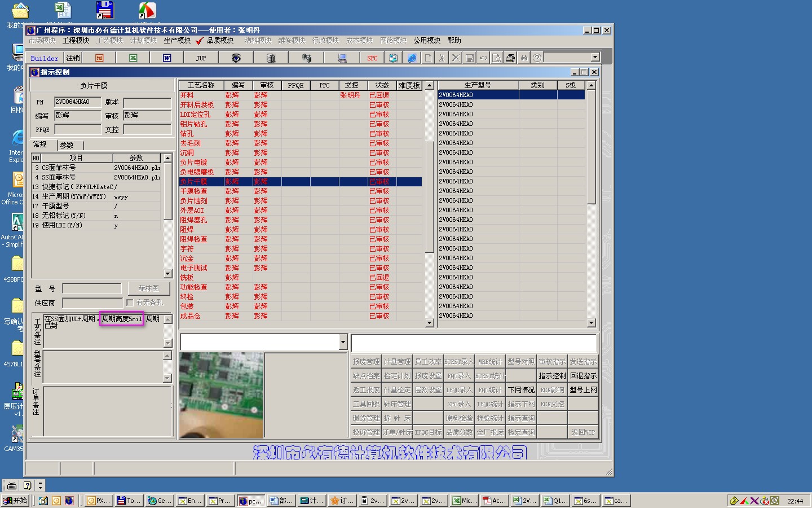Click the 回退指示 button
Image resolution: width=812 pixels, height=508 pixels.
(583, 376)
